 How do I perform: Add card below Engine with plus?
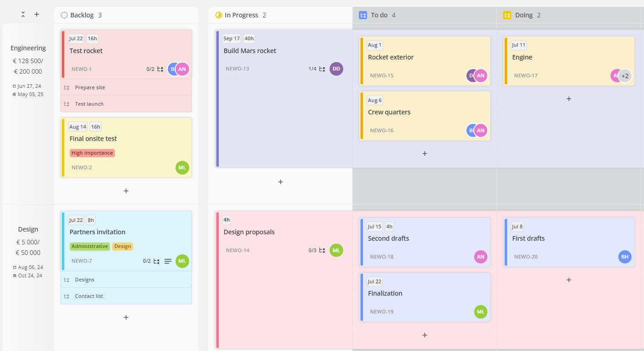click(x=569, y=98)
